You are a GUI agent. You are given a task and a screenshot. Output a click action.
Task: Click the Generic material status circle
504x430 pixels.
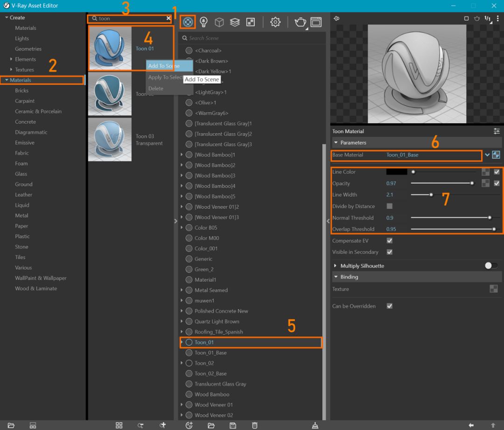click(x=189, y=259)
